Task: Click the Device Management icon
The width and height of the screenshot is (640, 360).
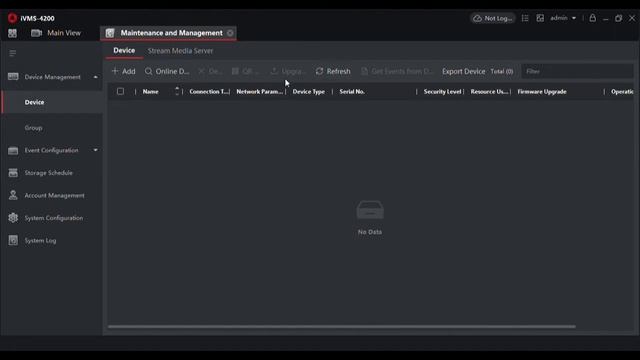Action: [x=13, y=77]
